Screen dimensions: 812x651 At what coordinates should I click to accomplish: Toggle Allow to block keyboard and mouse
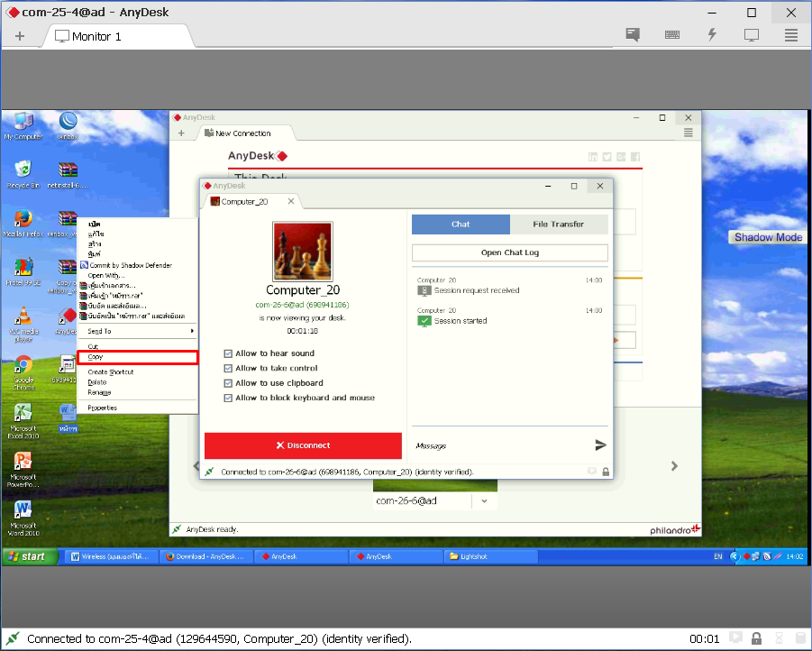[228, 398]
